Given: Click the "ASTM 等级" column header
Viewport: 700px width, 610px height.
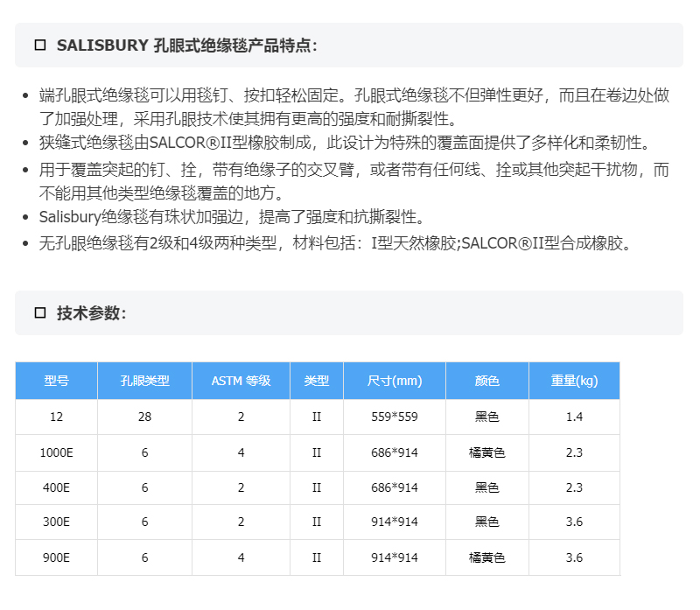Looking at the screenshot, I should pyautogui.click(x=241, y=381).
